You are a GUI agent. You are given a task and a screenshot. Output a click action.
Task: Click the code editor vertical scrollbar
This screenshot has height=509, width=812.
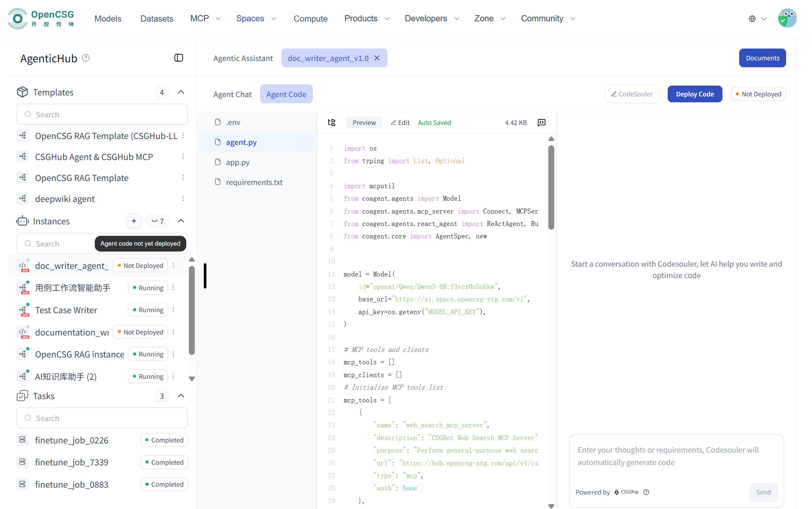(551, 187)
